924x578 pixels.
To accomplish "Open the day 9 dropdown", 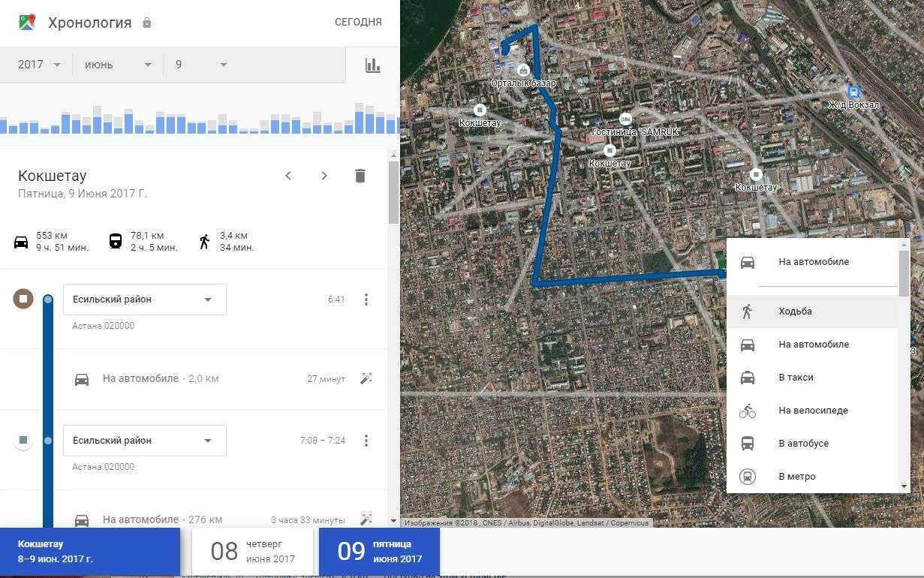I will 200,65.
